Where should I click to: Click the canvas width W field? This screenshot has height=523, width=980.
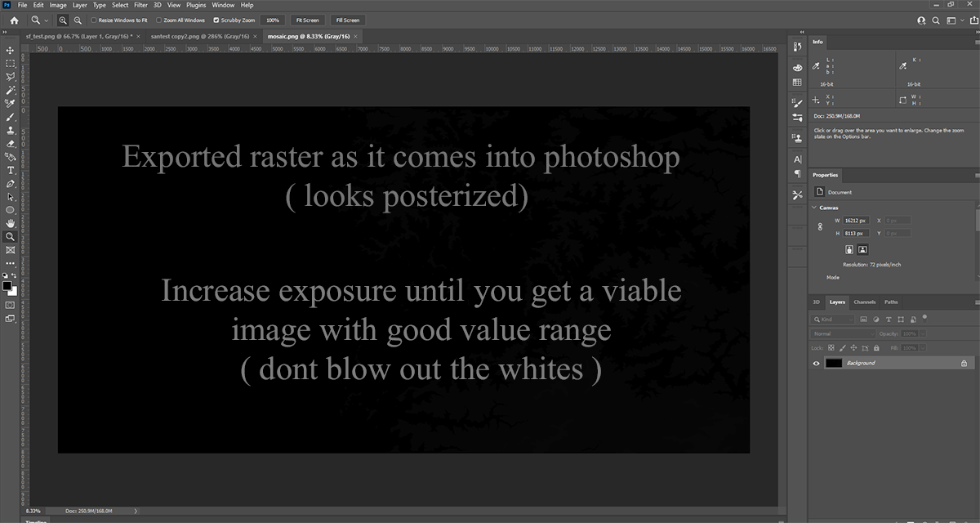tap(855, 221)
